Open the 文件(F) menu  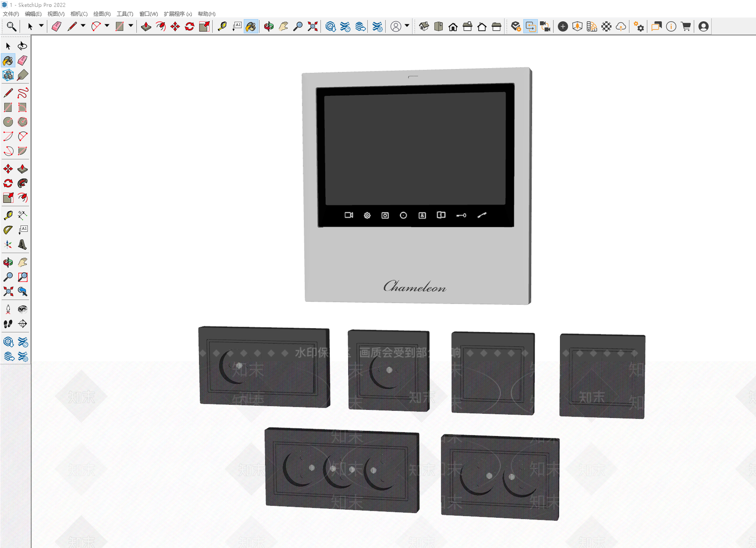point(11,14)
